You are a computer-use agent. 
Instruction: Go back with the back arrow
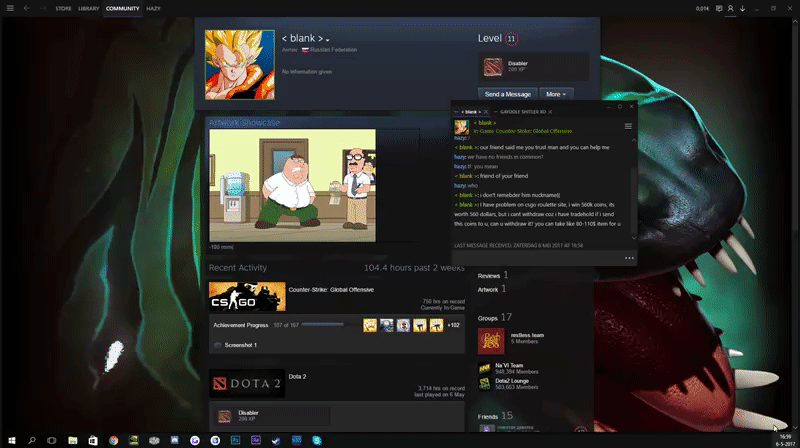click(27, 8)
